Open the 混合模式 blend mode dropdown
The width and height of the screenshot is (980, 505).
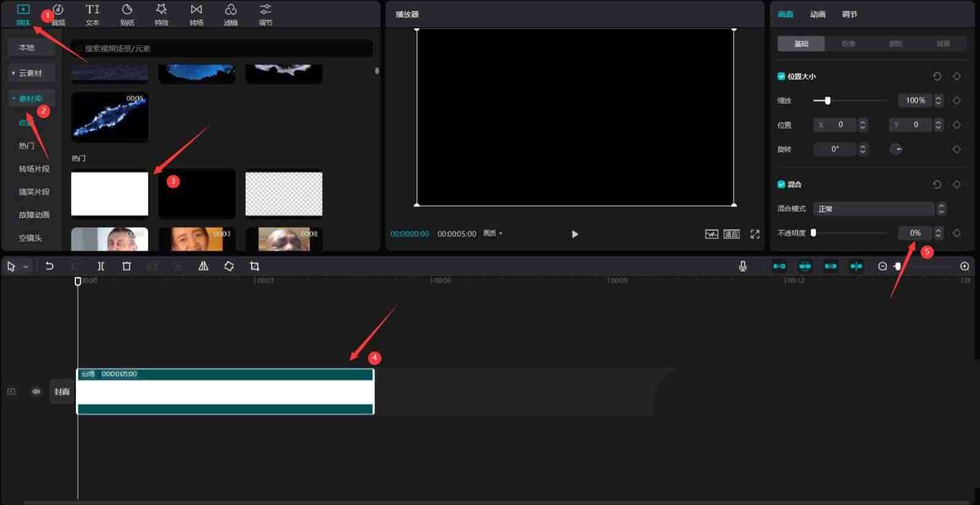click(880, 209)
